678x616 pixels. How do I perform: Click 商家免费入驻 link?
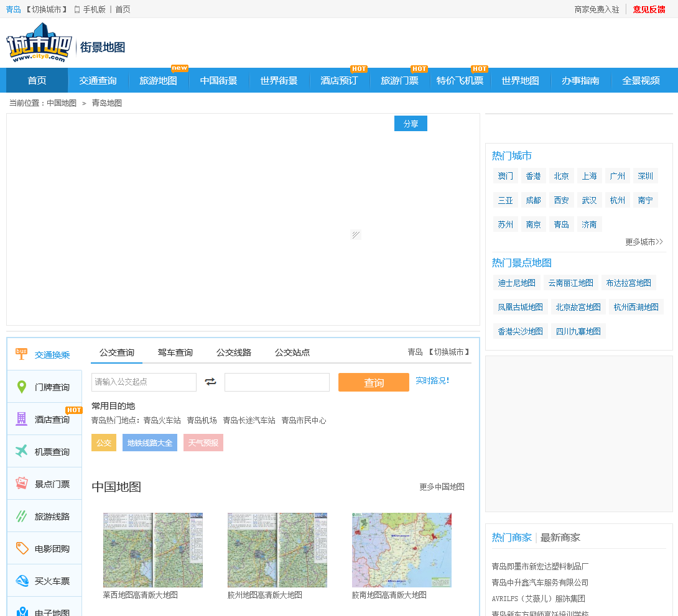pyautogui.click(x=597, y=9)
